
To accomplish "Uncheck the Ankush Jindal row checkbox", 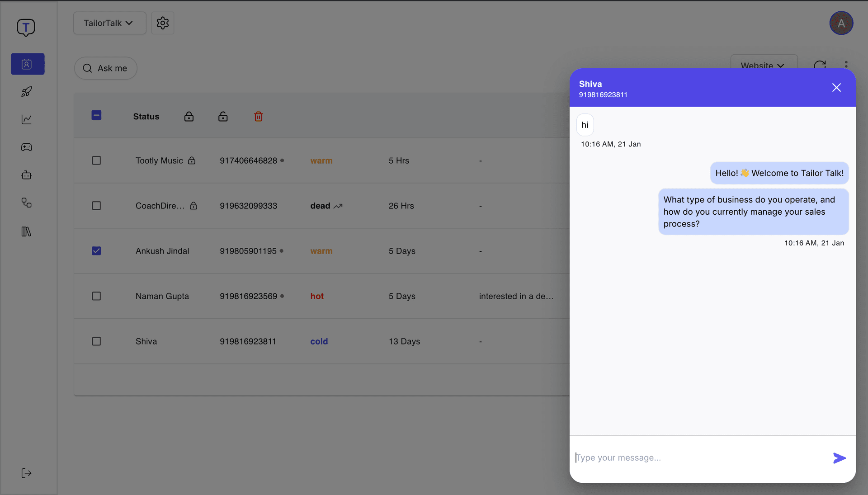I will point(96,251).
